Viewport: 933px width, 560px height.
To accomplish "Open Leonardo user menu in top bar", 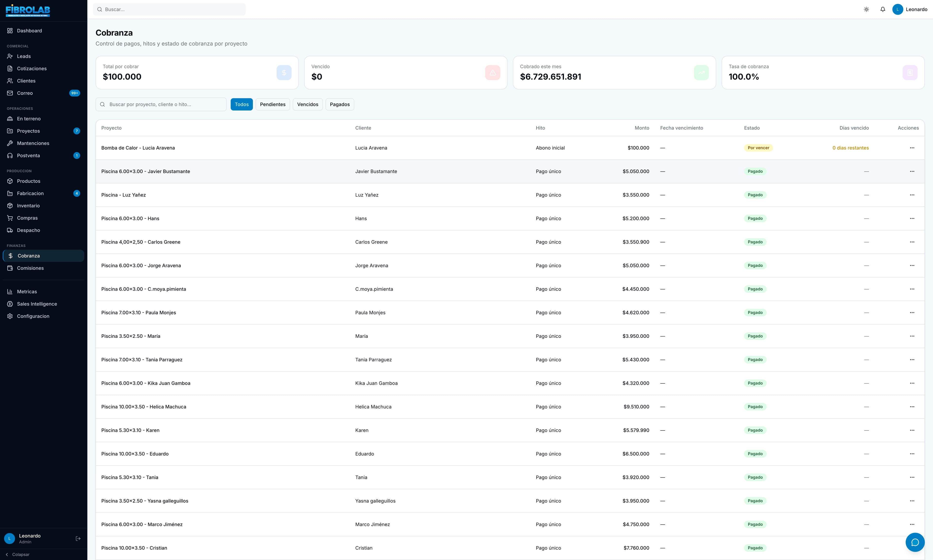I will (x=910, y=9).
